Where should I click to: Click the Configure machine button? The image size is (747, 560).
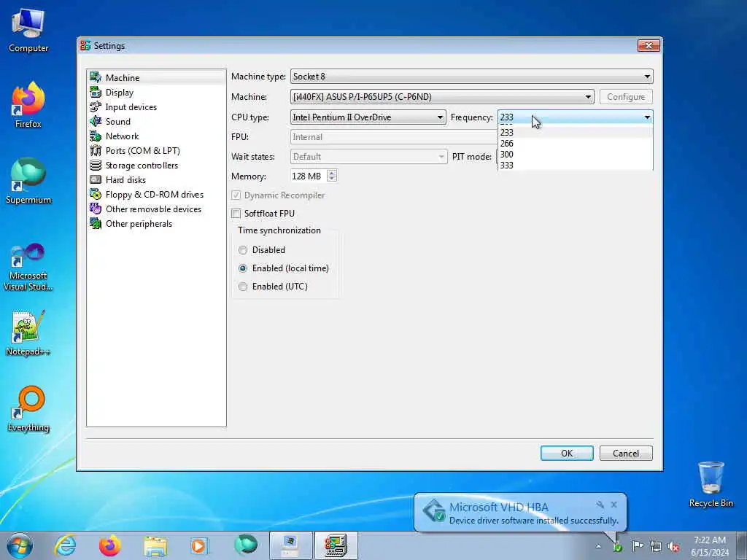tap(626, 97)
